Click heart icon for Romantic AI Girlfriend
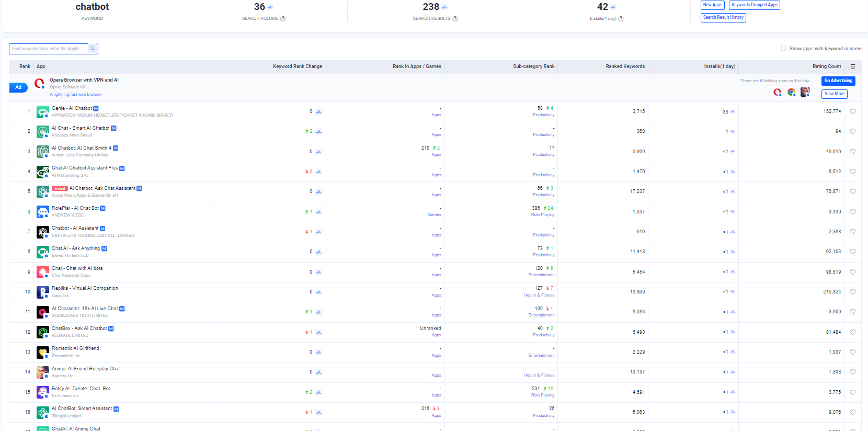Image resolution: width=868 pixels, height=431 pixels. tap(852, 352)
